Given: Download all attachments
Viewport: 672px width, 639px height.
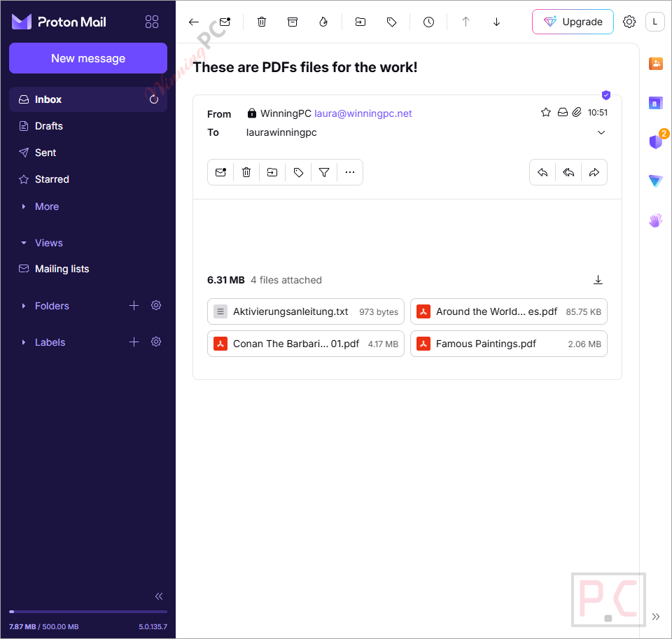Looking at the screenshot, I should point(598,280).
